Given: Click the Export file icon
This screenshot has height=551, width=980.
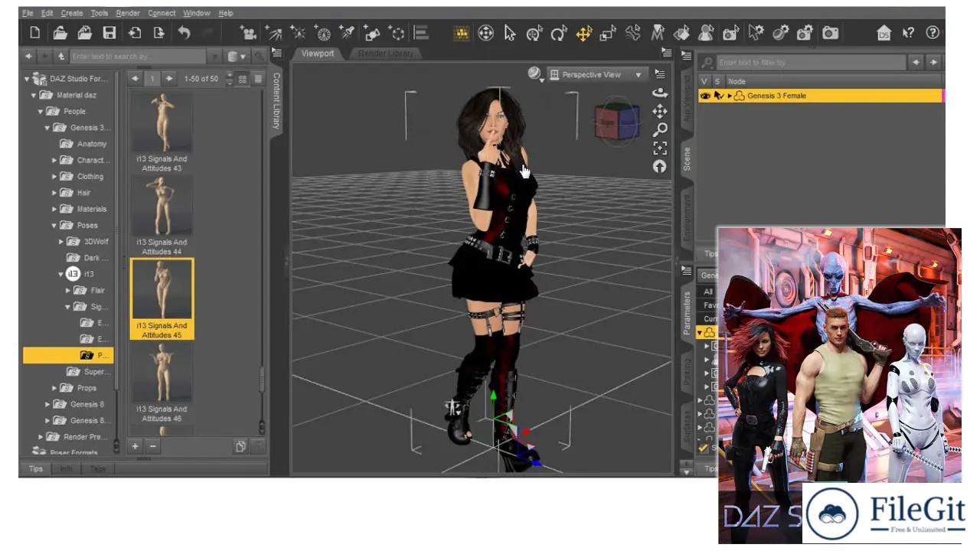Looking at the screenshot, I should tap(159, 33).
